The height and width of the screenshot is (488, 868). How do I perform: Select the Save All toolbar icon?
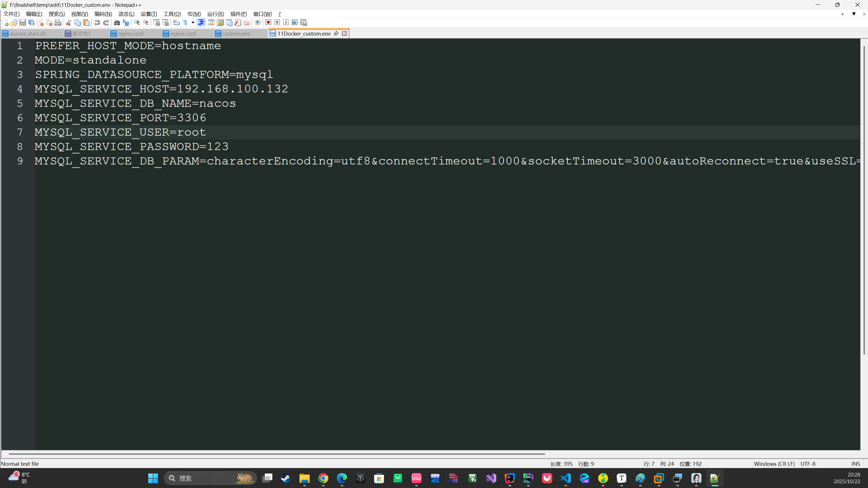point(31,22)
